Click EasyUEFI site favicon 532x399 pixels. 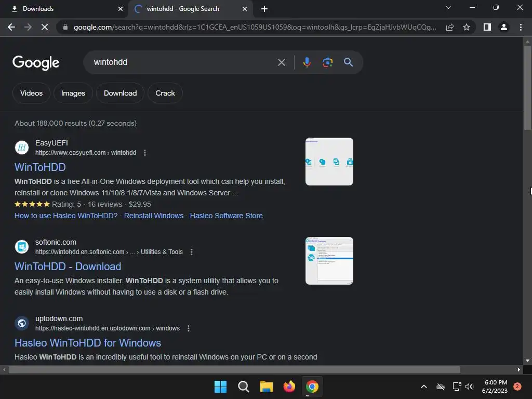coord(22,148)
